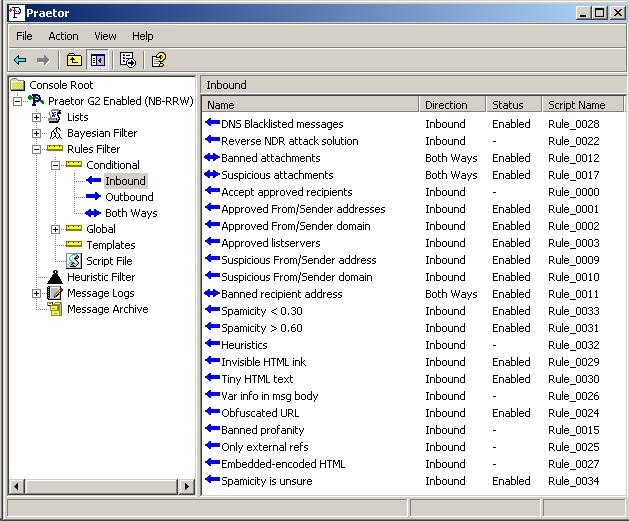Select the Invisible HTML ink rule

[264, 362]
